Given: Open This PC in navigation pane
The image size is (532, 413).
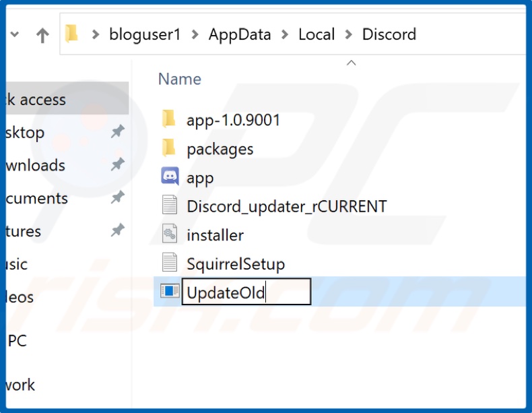Looking at the screenshot, I should click(x=17, y=341).
